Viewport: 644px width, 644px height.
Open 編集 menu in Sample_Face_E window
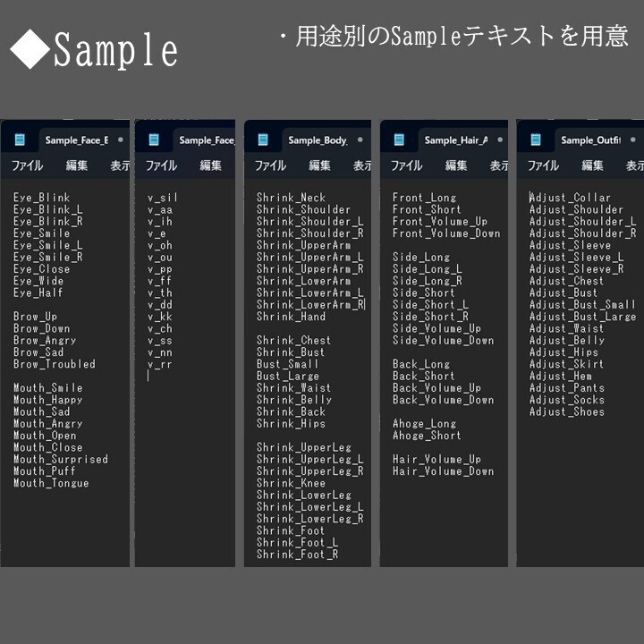pos(77,165)
